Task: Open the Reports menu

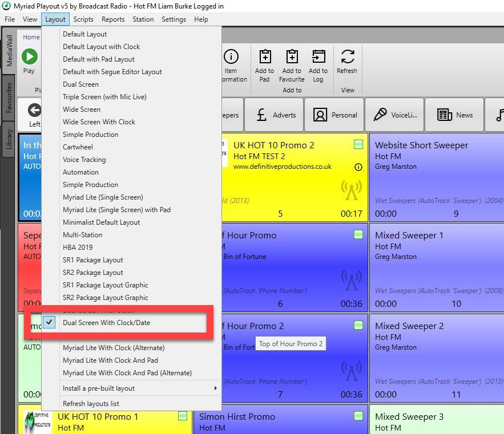Action: (x=113, y=19)
